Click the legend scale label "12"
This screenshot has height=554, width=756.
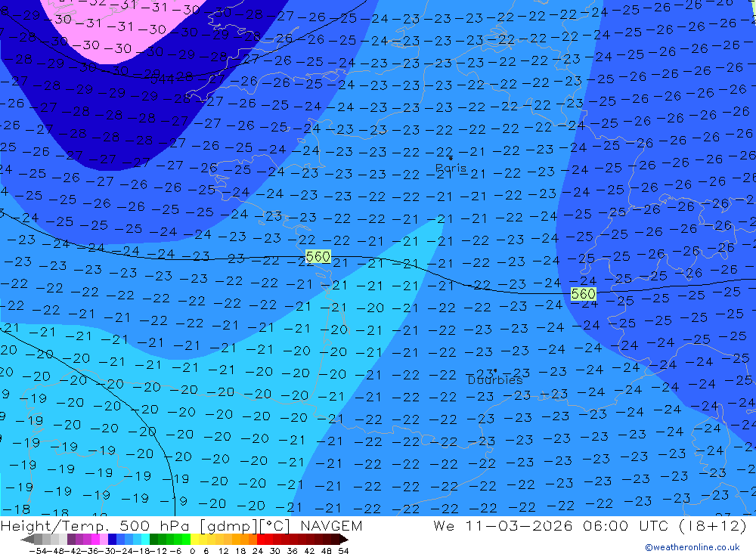point(223,551)
